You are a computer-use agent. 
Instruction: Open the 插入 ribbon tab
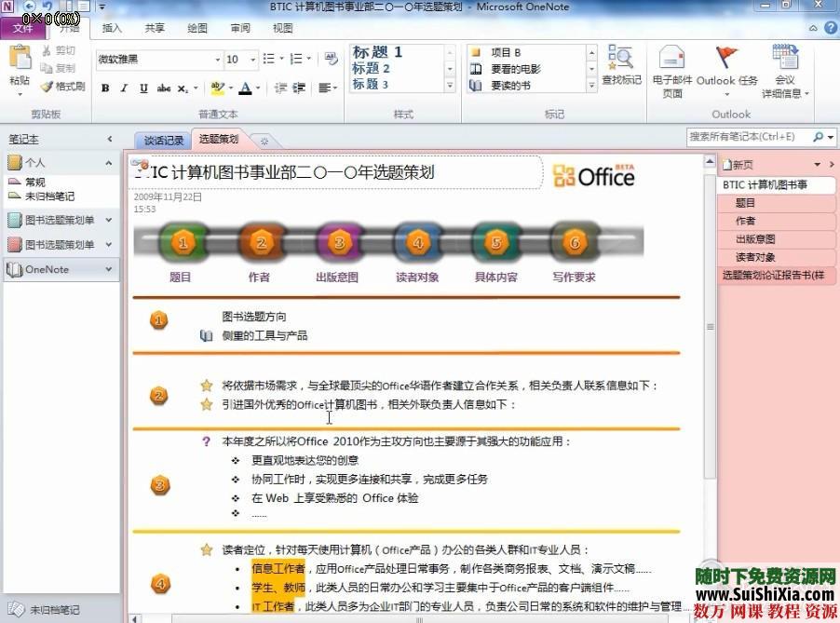pos(111,28)
